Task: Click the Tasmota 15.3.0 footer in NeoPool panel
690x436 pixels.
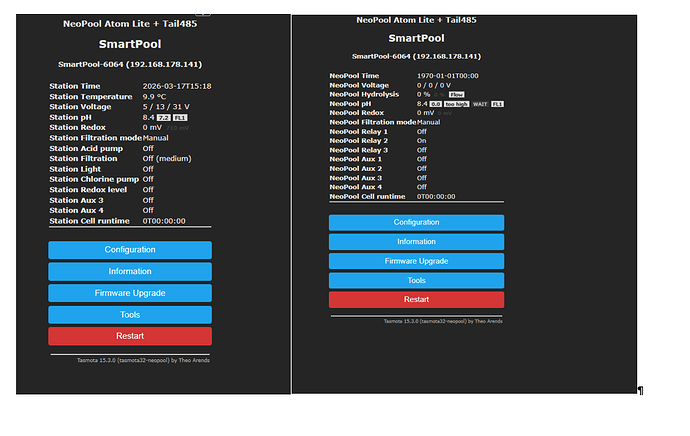Action: [443, 322]
